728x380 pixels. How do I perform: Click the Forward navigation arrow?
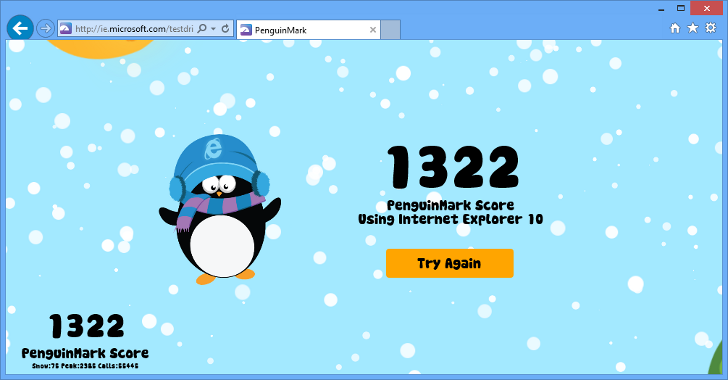(x=45, y=29)
